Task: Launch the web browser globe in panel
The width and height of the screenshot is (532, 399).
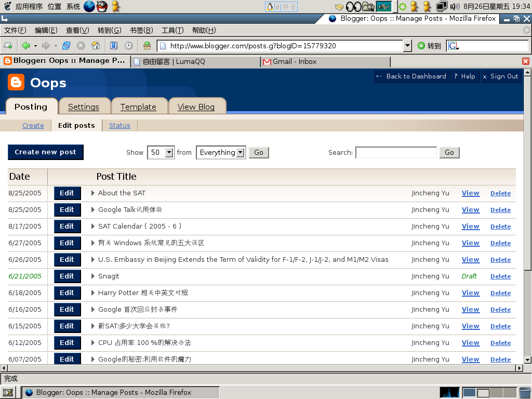Action: (x=89, y=6)
